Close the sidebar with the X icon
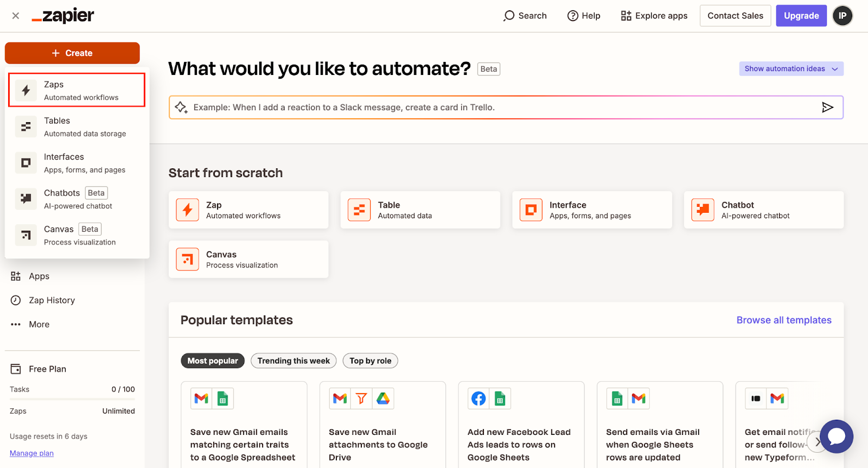 (x=16, y=16)
